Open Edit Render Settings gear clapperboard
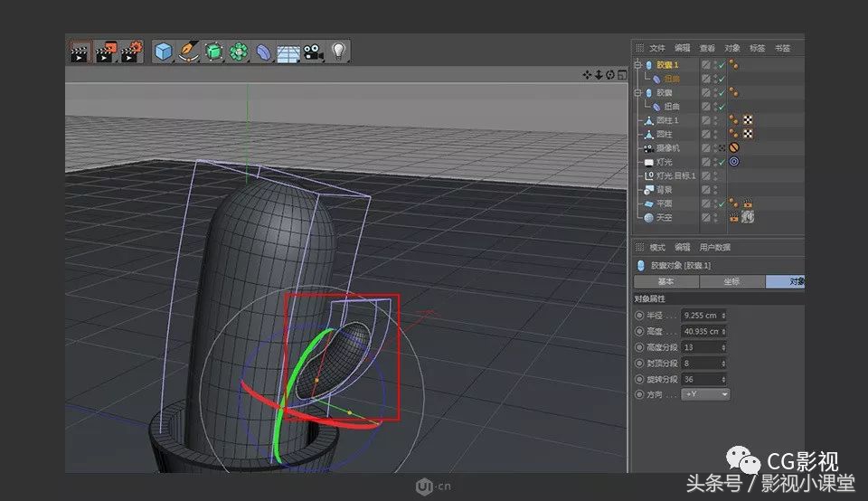The image size is (868, 501). pos(132,52)
